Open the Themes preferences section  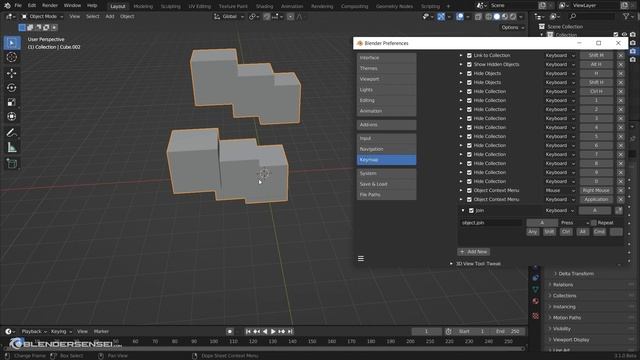click(387, 69)
